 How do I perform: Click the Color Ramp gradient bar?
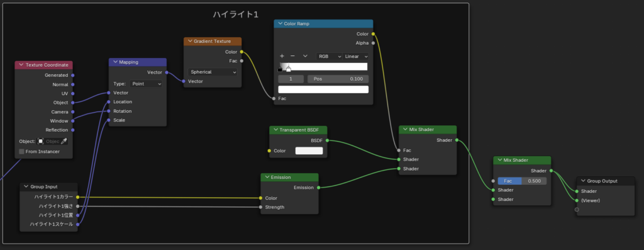(323, 67)
